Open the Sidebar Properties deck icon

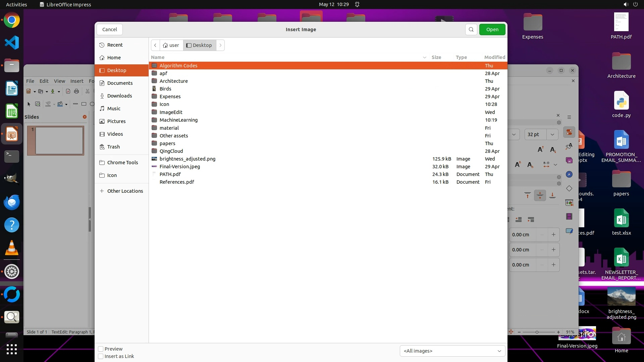[569, 132]
